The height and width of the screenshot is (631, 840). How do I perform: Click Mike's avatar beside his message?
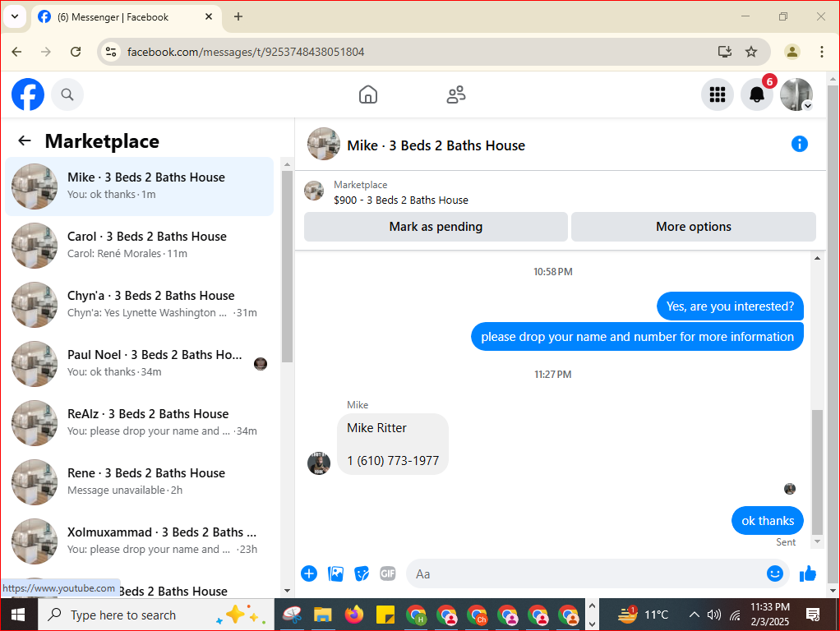[x=319, y=463]
